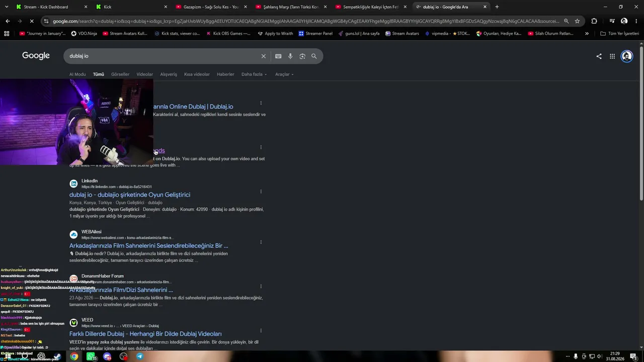Switch to AI Modu
644x362 pixels.
tap(77, 74)
